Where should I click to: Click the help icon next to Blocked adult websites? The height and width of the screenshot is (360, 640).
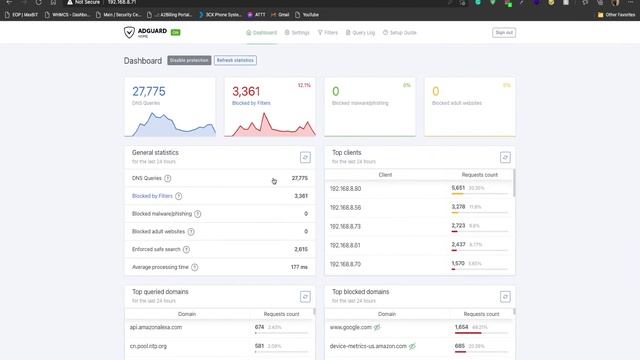point(191,232)
